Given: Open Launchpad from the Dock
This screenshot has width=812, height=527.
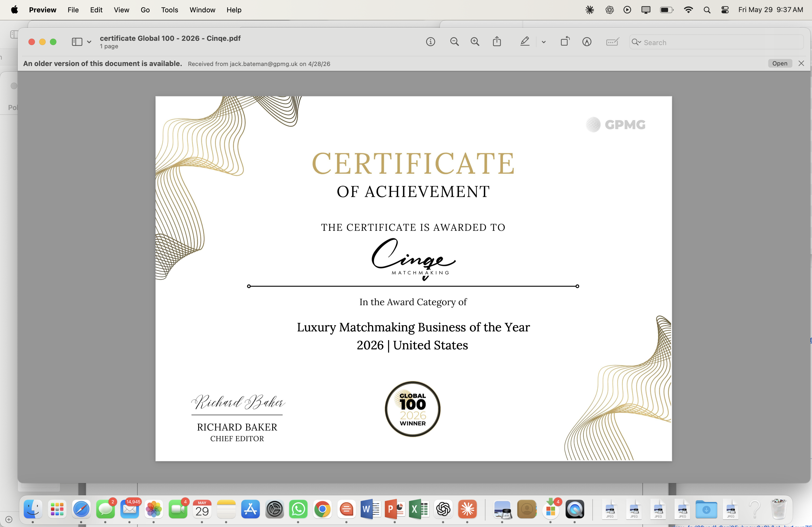Looking at the screenshot, I should pyautogui.click(x=57, y=509).
